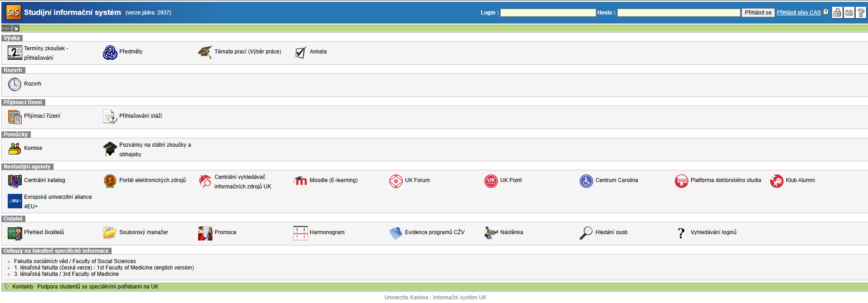
Task: Open the Centrální katalog books icon
Action: [x=15, y=181]
